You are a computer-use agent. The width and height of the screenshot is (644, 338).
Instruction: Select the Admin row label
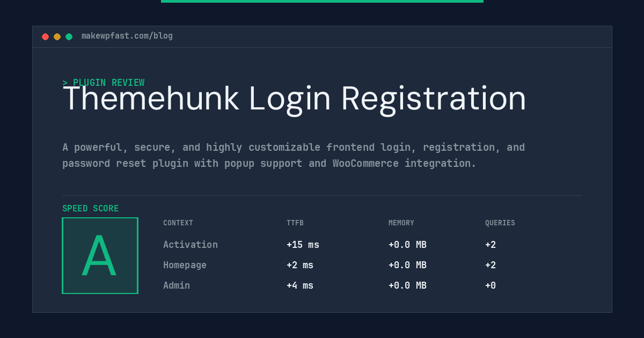177,285
